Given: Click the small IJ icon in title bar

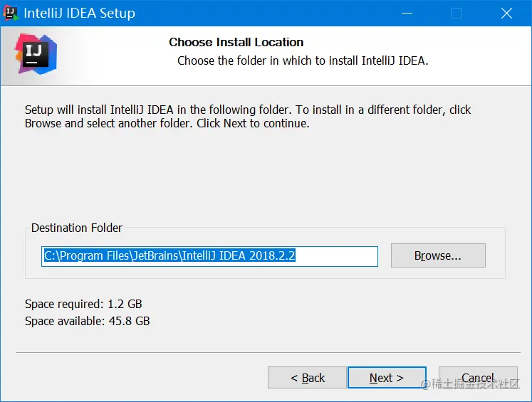Looking at the screenshot, I should pos(11,13).
